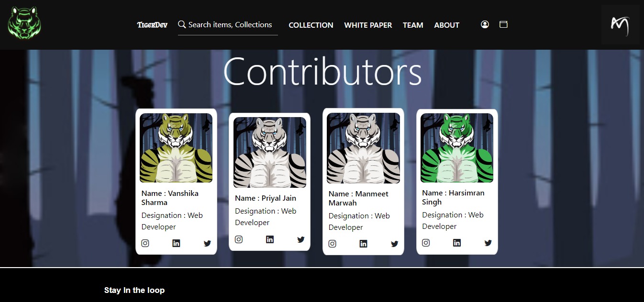Viewport: 644px width, 302px height.
Task: Open Harsimran Singh's Twitter icon
Action: click(488, 243)
